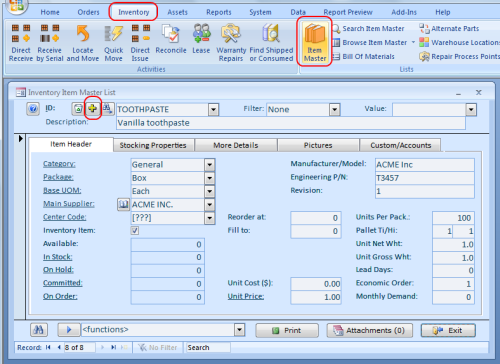Open Item Master list
The height and width of the screenshot is (364, 500).
click(315, 42)
